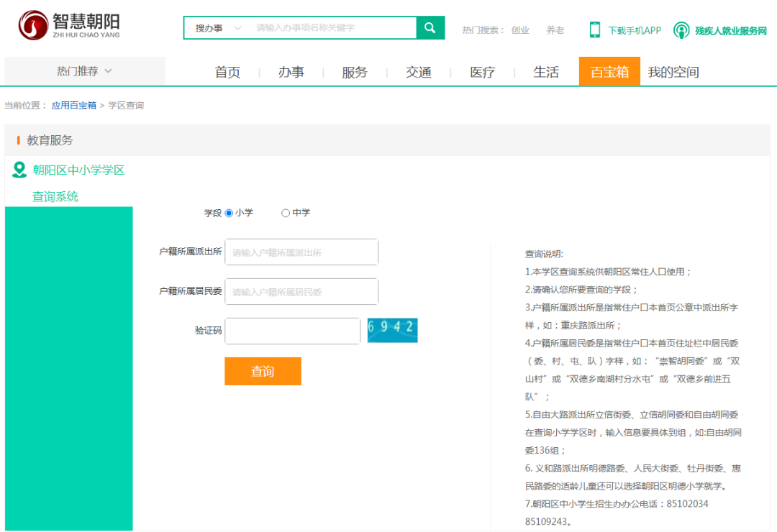Click the mobile phone app download icon

pos(595,29)
